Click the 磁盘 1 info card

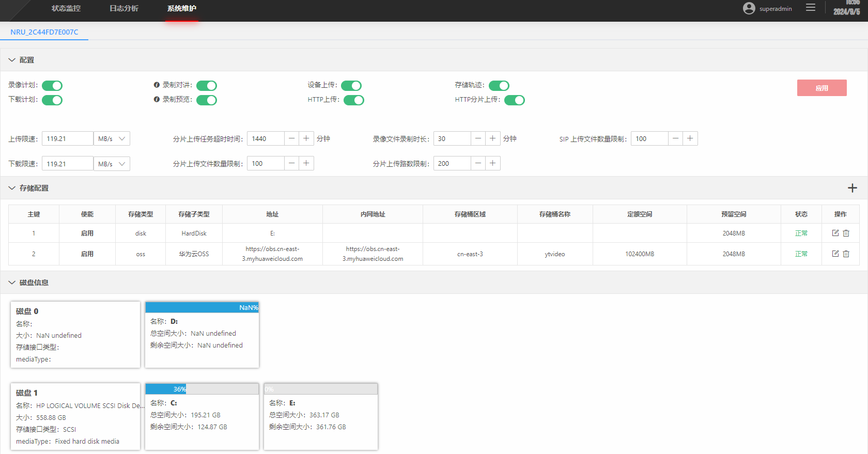pos(75,416)
